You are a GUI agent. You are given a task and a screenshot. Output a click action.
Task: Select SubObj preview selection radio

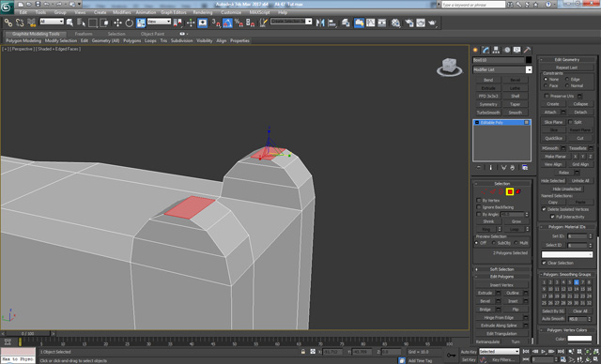tap(494, 243)
